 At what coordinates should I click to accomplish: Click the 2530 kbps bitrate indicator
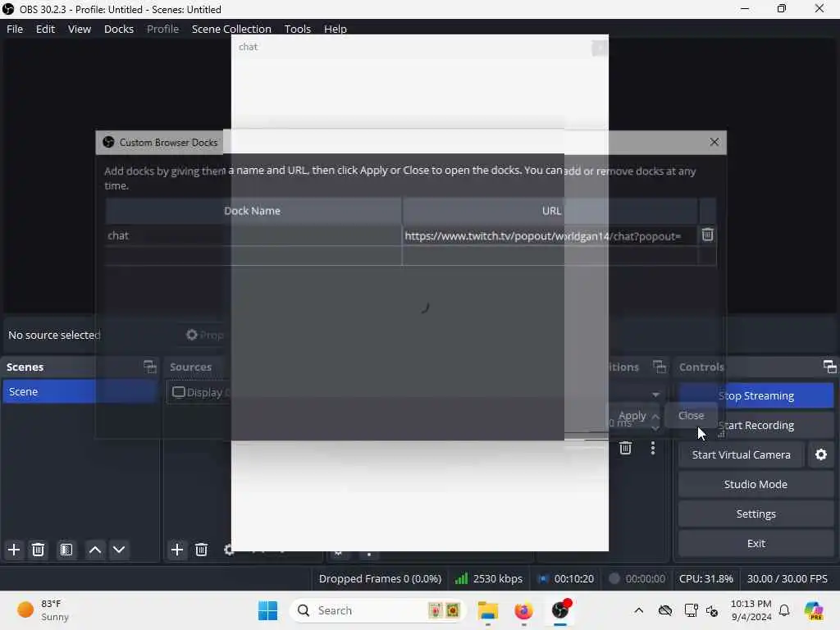tap(488, 578)
